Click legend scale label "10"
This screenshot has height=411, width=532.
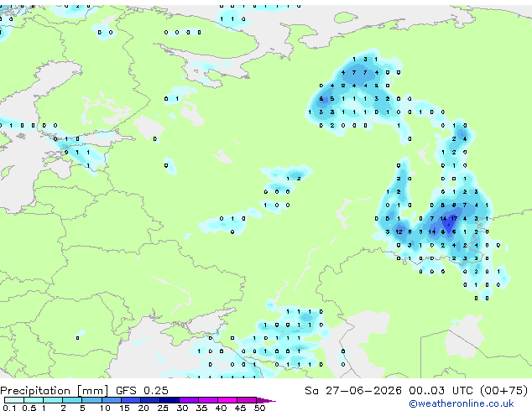(x=105, y=408)
